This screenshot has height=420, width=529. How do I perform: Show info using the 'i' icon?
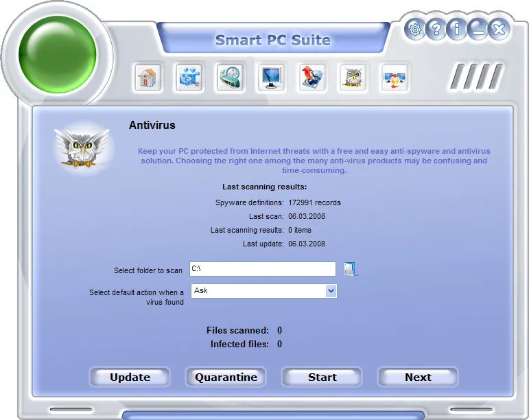[x=457, y=30]
